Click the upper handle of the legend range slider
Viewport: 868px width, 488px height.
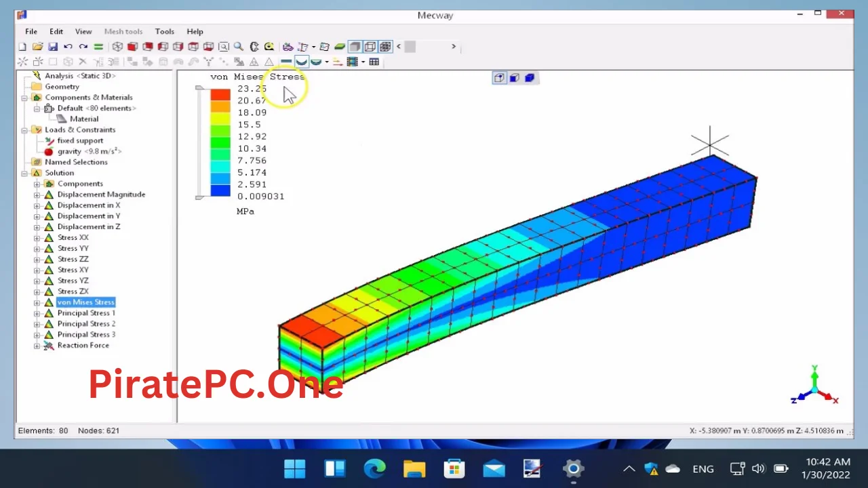(199, 89)
